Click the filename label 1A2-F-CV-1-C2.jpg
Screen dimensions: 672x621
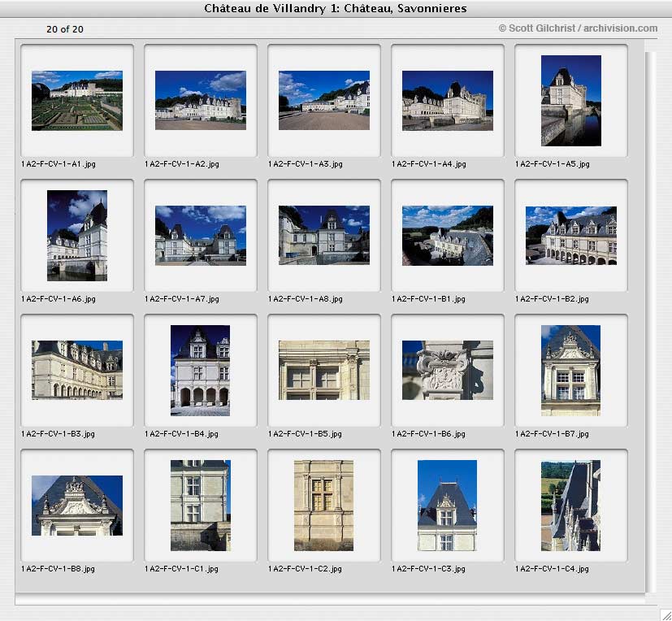coord(305,569)
